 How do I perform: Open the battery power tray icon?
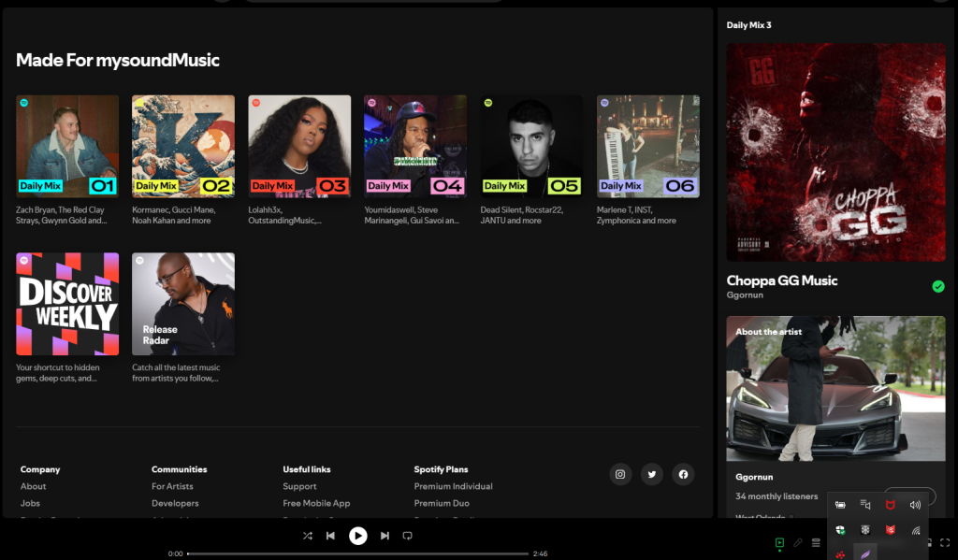841,505
